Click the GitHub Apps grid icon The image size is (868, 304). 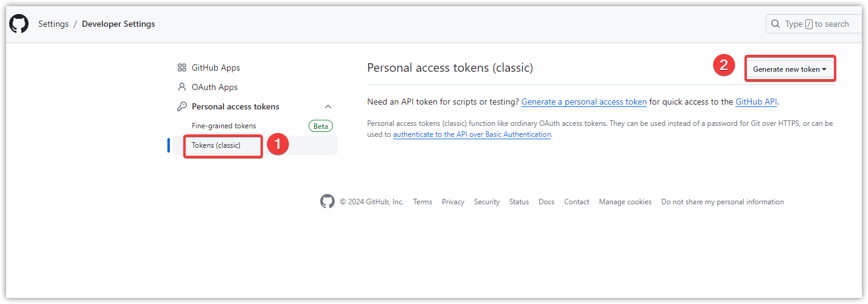[x=181, y=67]
